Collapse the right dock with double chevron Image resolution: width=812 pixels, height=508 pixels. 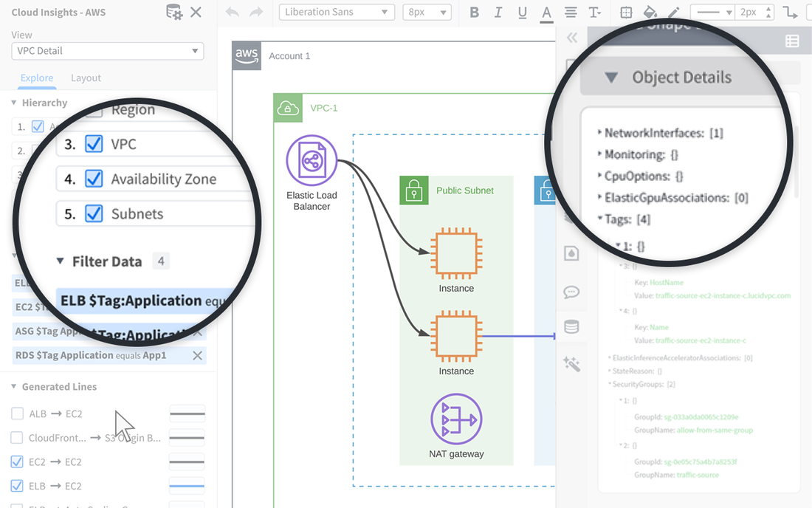(571, 37)
